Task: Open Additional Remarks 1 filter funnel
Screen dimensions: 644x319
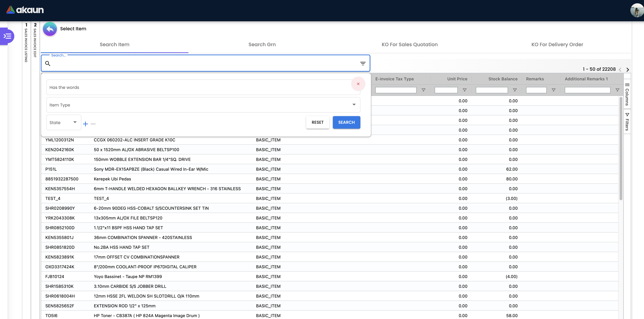Action: click(x=617, y=90)
